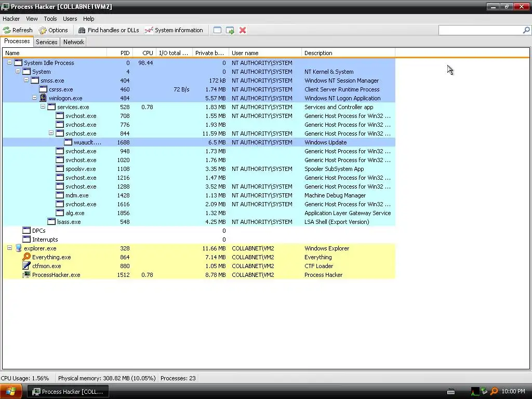Select the System Idle Process name

coord(49,63)
